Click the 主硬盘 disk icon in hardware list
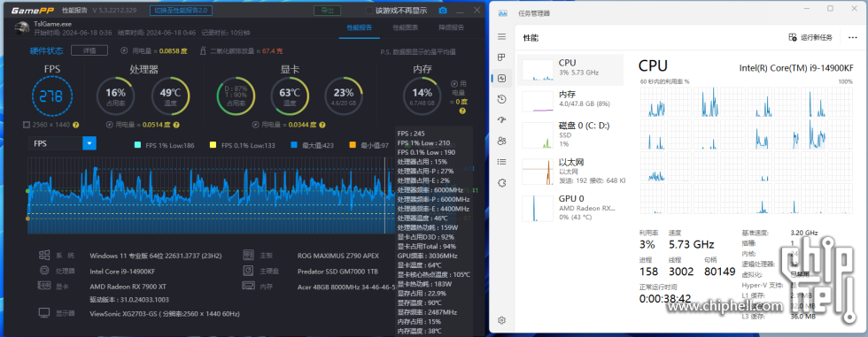This screenshot has width=868, height=337. (249, 271)
